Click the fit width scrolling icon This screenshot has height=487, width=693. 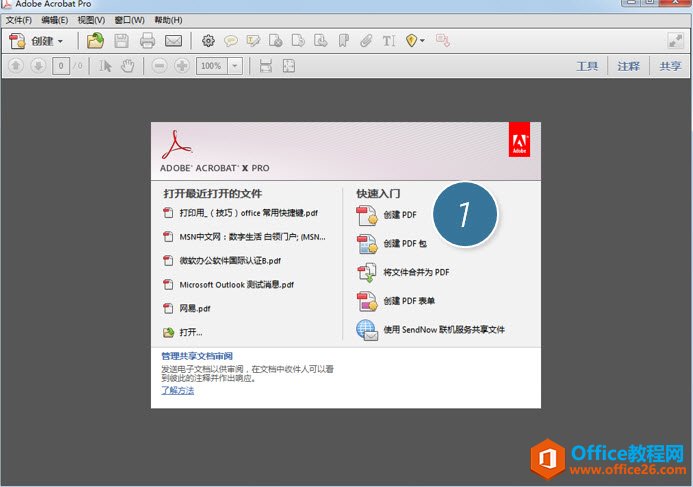(x=266, y=66)
